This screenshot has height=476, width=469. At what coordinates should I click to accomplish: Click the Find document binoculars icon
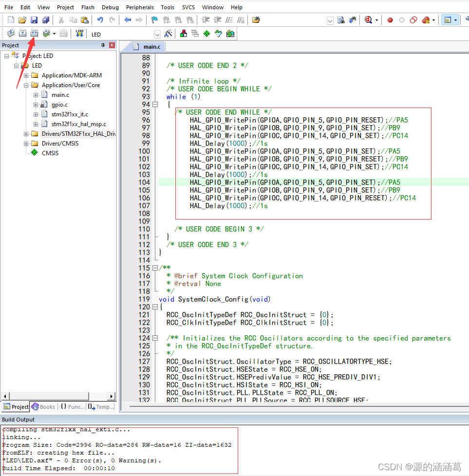[341, 20]
